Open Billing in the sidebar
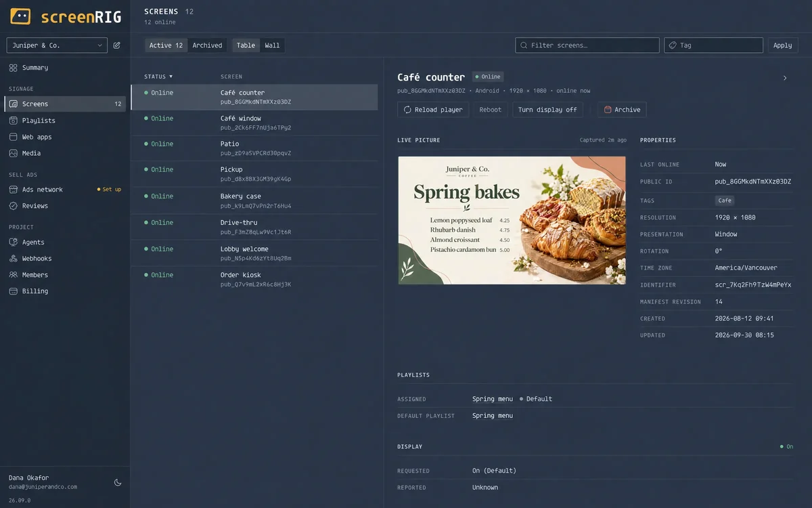Image resolution: width=812 pixels, height=508 pixels. pos(65,291)
